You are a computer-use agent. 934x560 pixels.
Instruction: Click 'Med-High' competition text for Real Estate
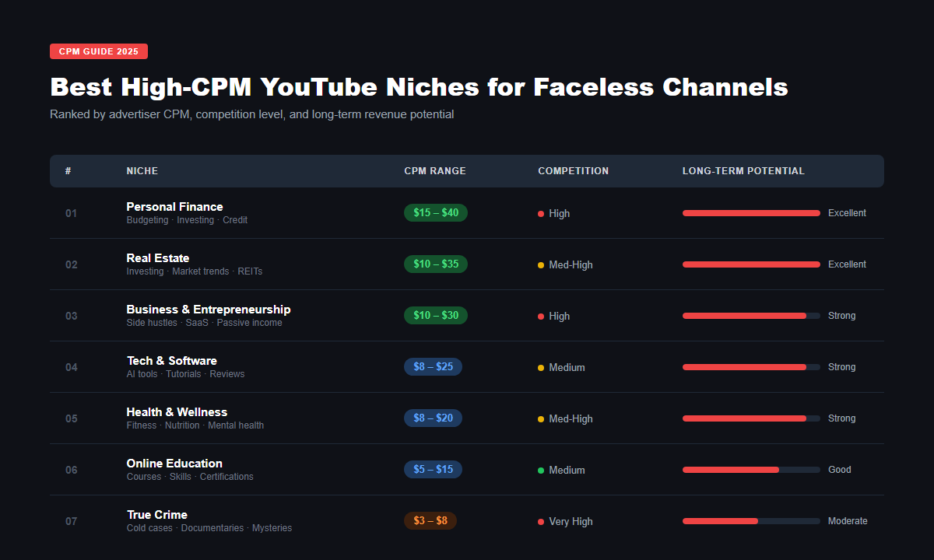tap(571, 265)
